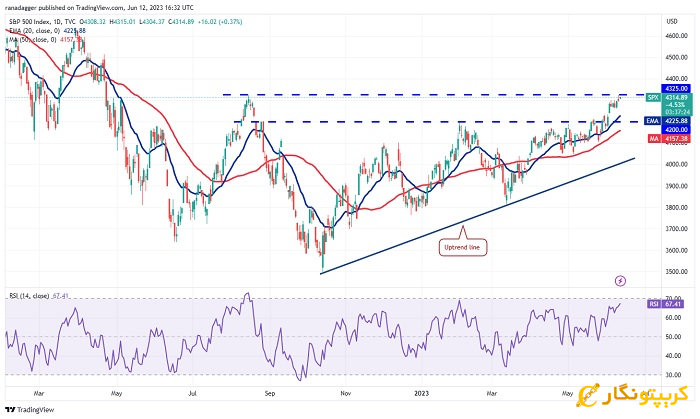This screenshot has width=700, height=419.
Task: Select the purple RSI oscillator line
Action: [312, 339]
